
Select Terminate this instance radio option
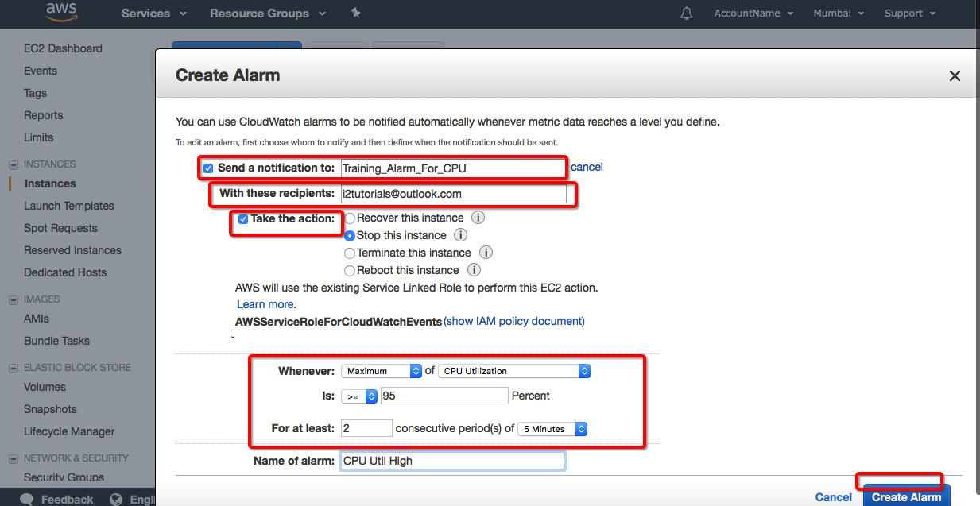[x=350, y=253]
